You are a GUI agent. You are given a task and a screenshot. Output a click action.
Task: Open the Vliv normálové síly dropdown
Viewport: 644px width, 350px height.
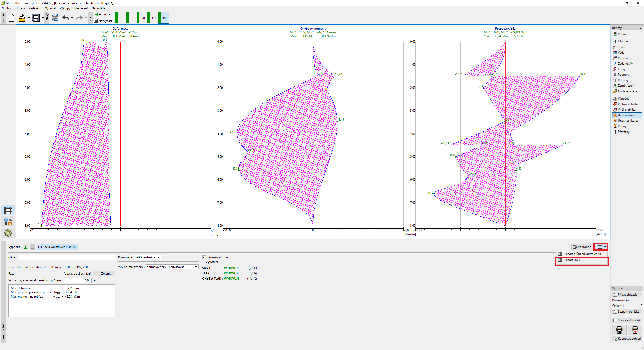pos(172,267)
